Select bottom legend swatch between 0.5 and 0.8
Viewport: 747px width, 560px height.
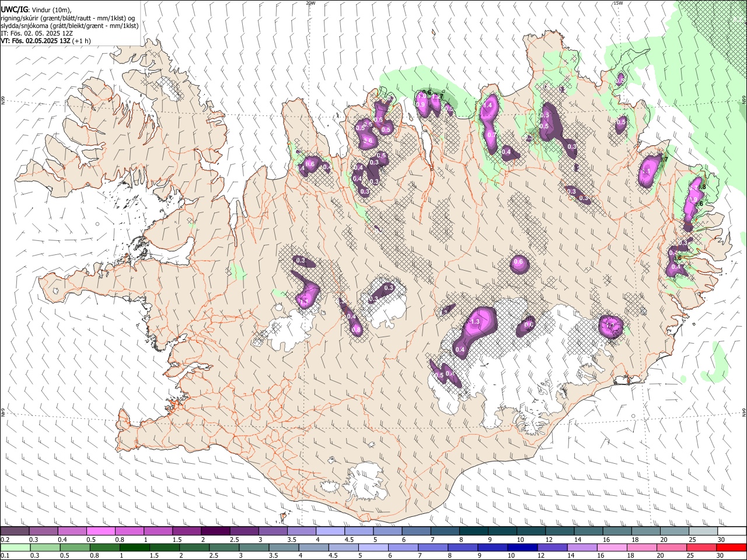[74, 547]
